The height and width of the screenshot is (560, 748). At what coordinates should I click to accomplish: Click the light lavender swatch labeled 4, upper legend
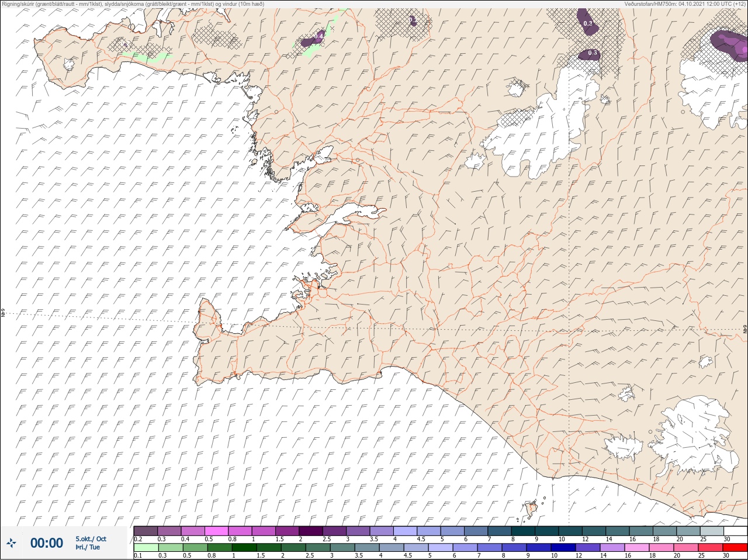coord(405,531)
